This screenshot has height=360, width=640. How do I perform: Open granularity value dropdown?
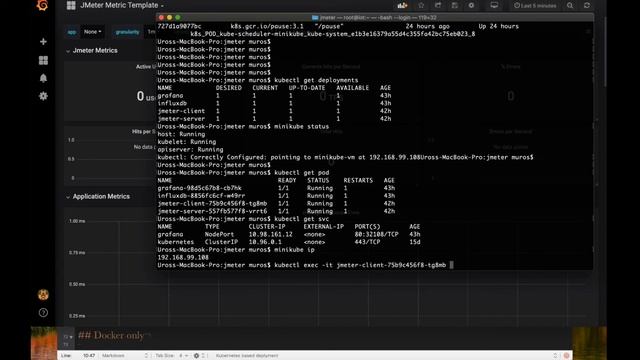click(x=150, y=32)
